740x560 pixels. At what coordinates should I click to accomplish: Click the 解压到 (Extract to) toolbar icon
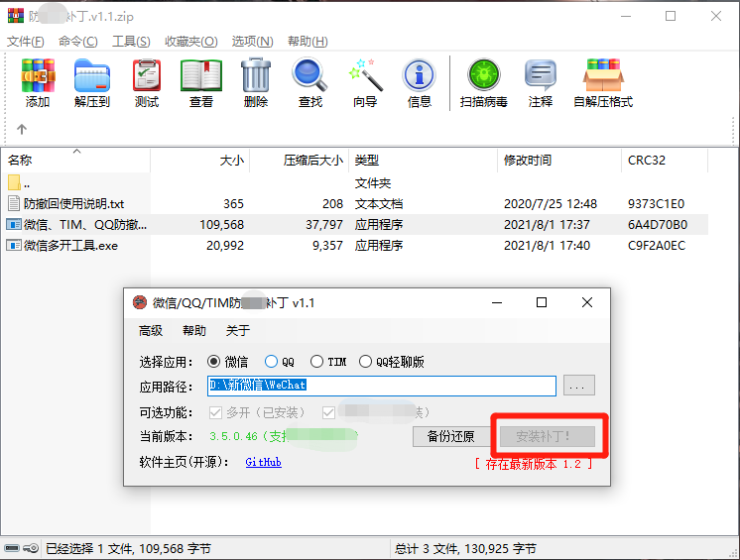coord(92,75)
